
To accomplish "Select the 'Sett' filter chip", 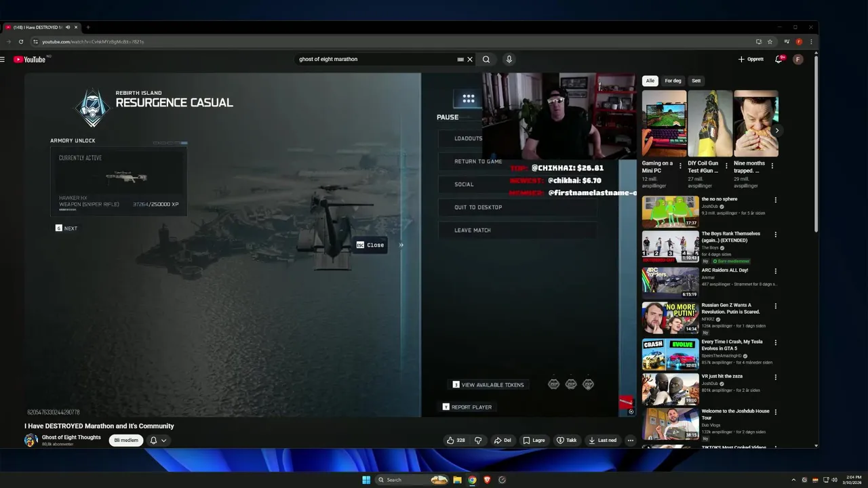I will point(696,81).
